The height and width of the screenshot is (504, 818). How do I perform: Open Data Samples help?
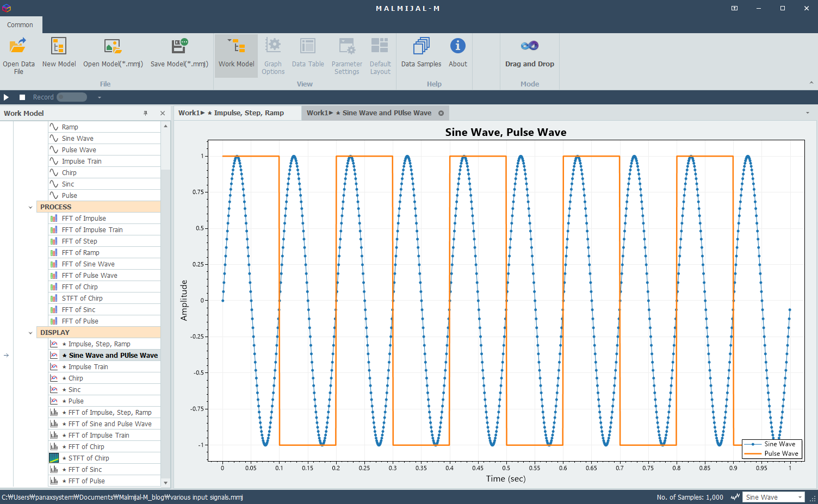[421, 53]
